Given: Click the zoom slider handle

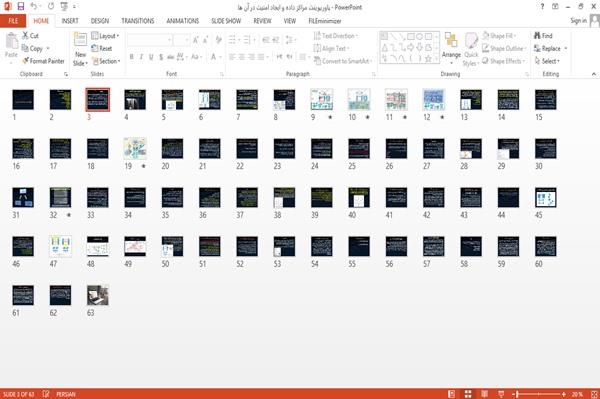Looking at the screenshot, I should (517, 394).
